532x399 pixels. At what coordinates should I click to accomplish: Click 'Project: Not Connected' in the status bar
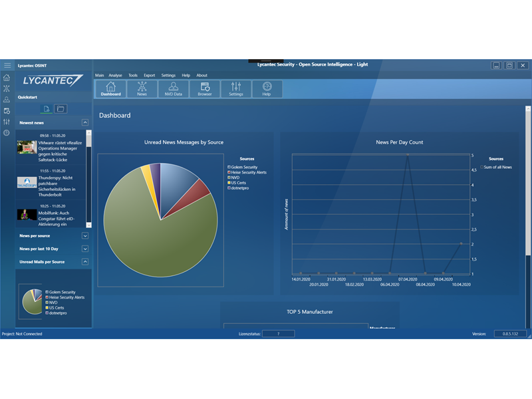pyautogui.click(x=22, y=334)
